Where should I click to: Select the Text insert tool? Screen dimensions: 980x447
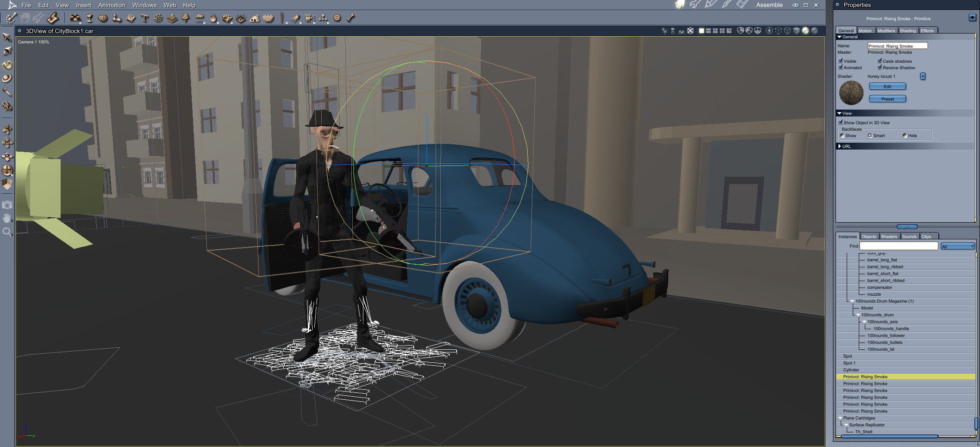(x=144, y=18)
